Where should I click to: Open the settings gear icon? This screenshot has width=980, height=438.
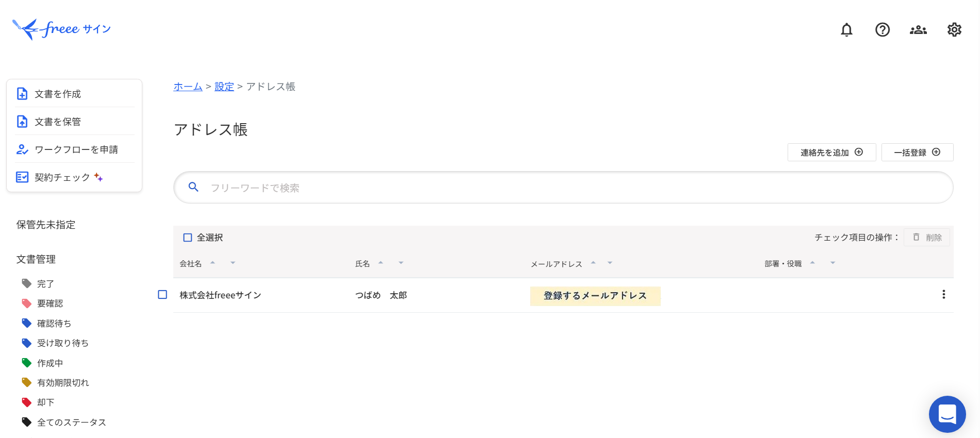click(x=954, y=30)
